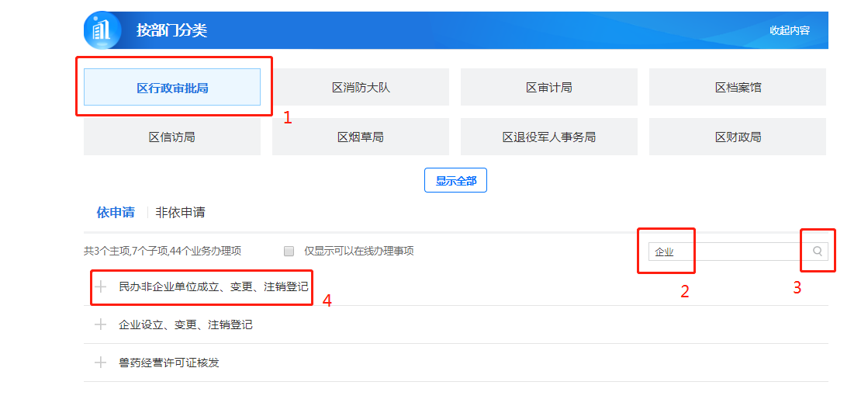The height and width of the screenshot is (413, 868).
Task: Expand 兽药经营许可证核发 plus icon
Action: 100,363
